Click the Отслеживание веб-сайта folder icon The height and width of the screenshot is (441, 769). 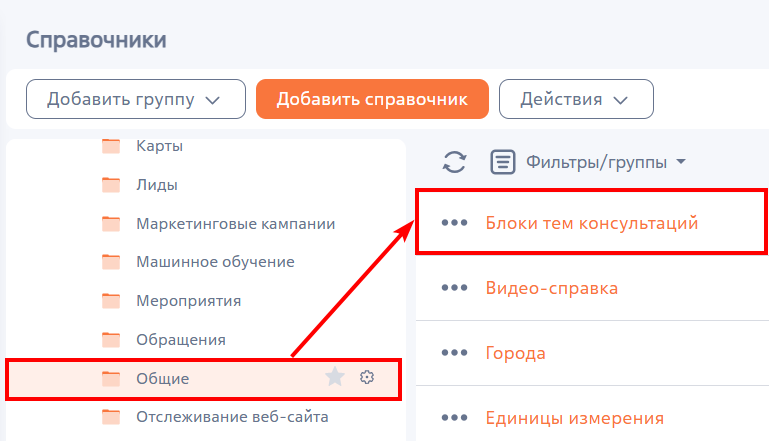click(111, 417)
